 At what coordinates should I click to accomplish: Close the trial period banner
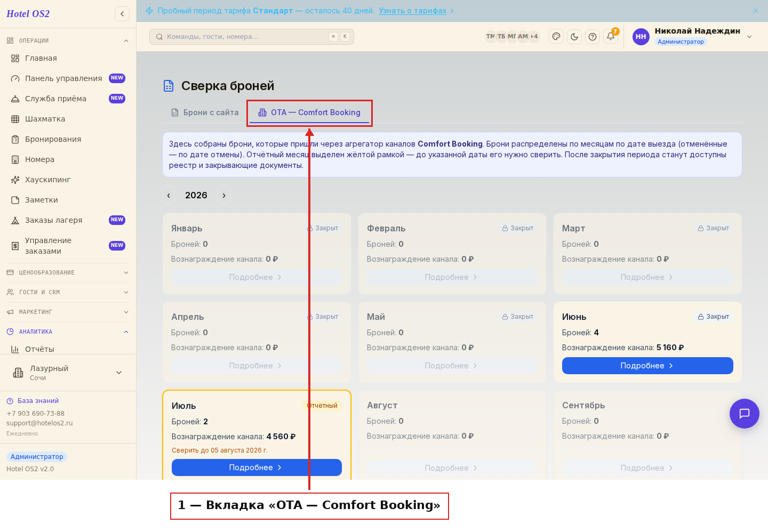click(x=756, y=11)
